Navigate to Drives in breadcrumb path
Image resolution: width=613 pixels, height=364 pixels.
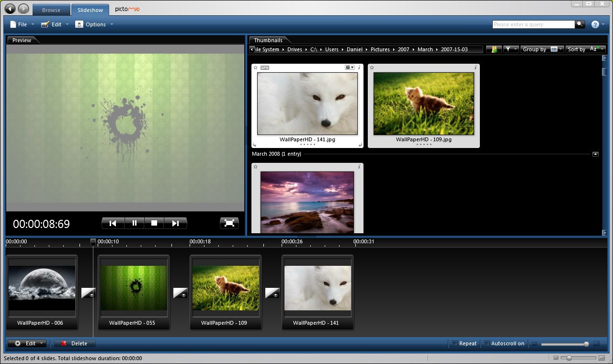pyautogui.click(x=295, y=49)
